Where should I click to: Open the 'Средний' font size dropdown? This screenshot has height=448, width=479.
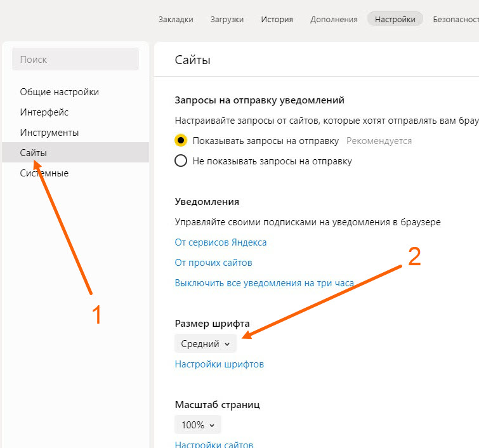(205, 344)
